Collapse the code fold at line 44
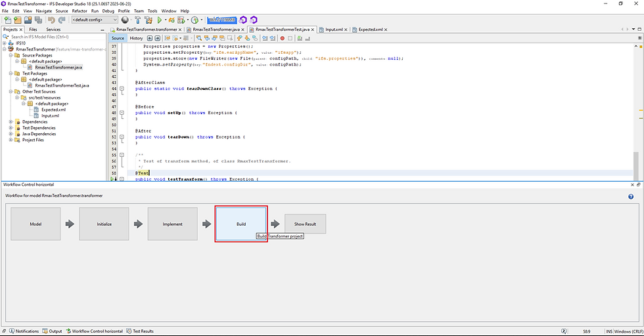644x336 pixels. point(122,89)
